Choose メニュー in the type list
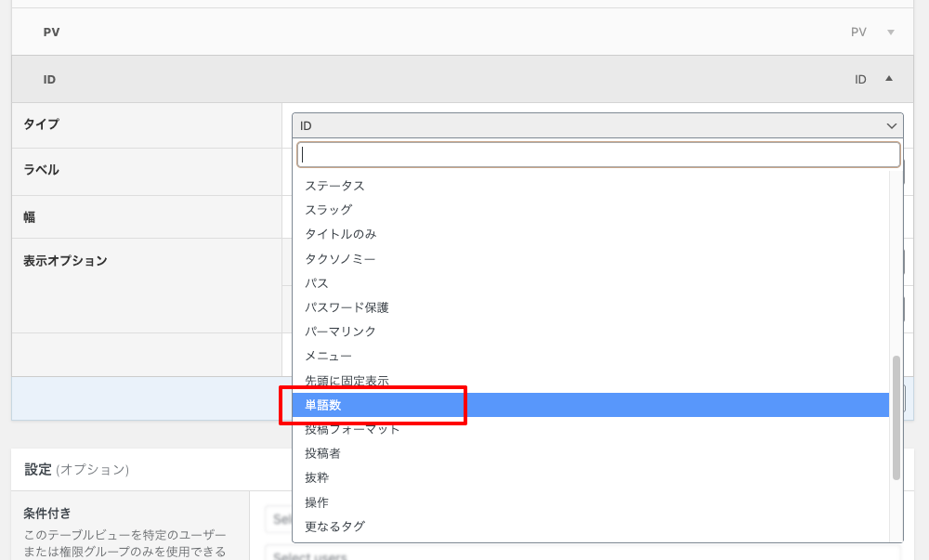This screenshot has width=929, height=560. click(329, 356)
